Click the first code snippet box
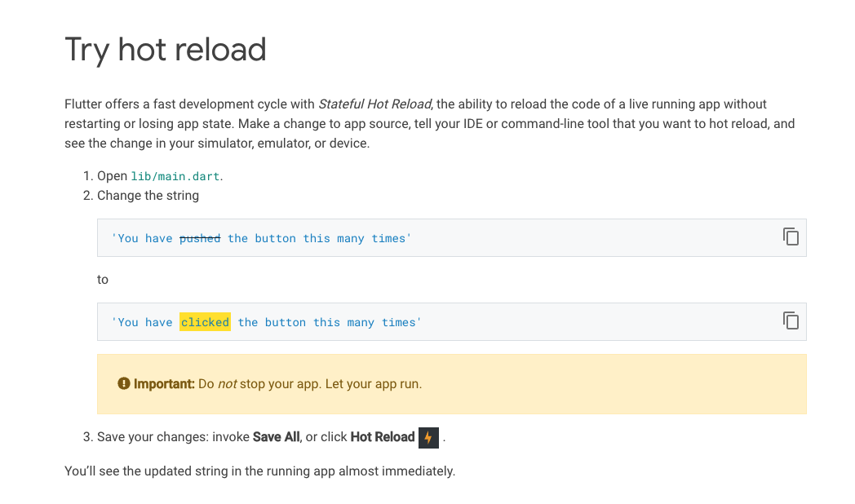Image resolution: width=855 pixels, height=504 pixels. coord(451,237)
